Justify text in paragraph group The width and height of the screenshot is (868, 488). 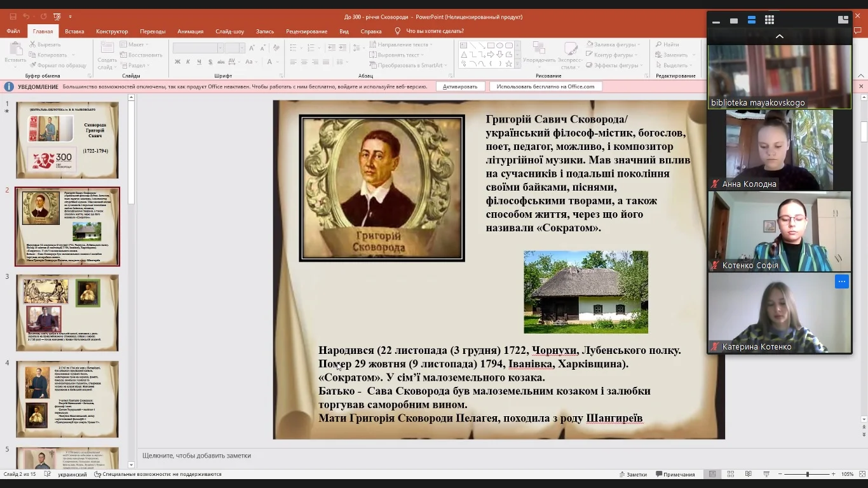(326, 62)
